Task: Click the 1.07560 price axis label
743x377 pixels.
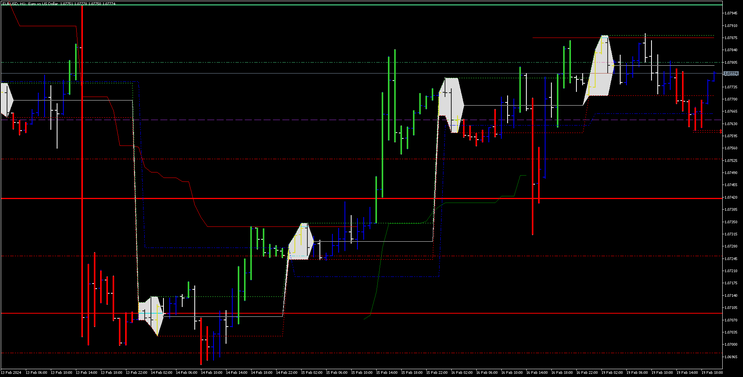Action: (x=731, y=148)
